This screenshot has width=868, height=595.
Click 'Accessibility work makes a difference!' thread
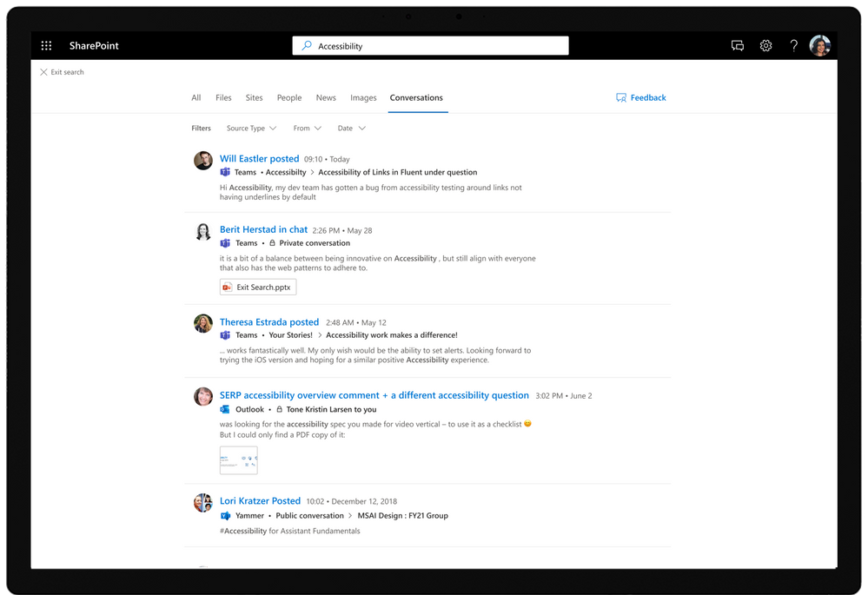tap(392, 335)
